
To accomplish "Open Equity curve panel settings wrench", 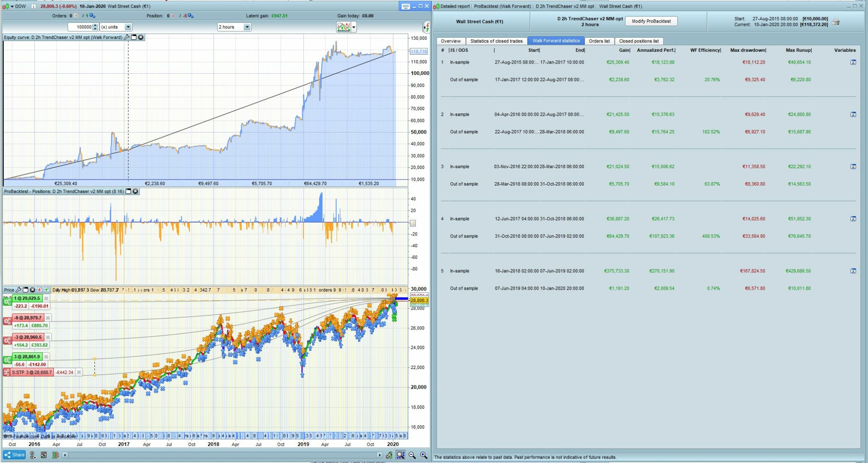I will point(127,37).
